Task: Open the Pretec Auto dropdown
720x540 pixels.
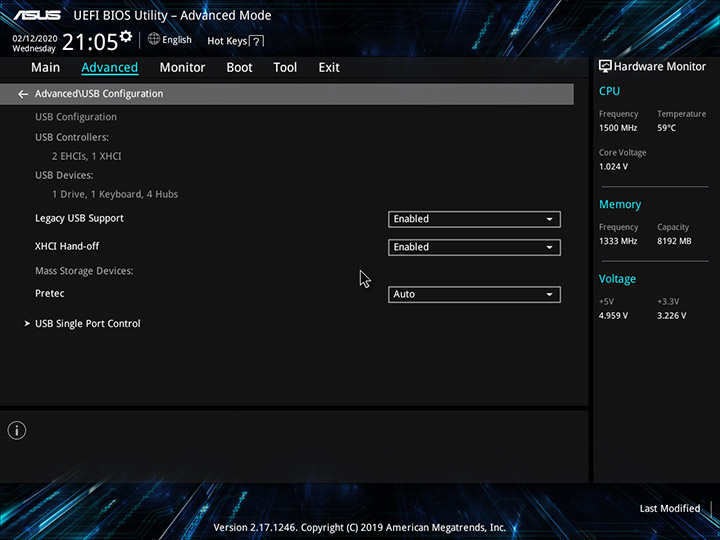Action: coord(474,294)
